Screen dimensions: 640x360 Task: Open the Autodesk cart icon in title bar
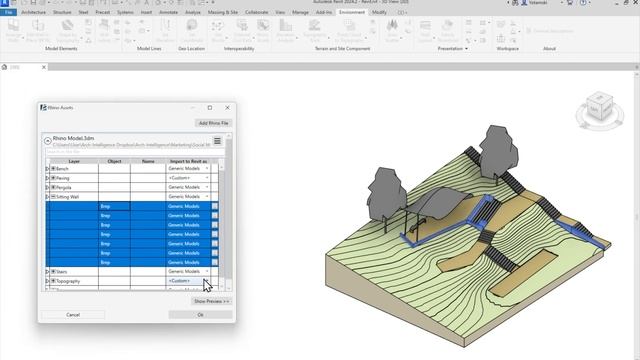570,2
